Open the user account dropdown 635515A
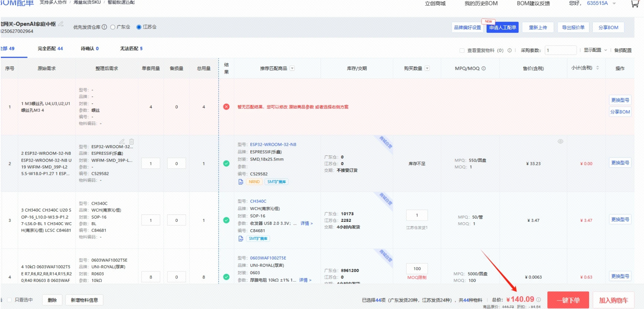The image size is (644, 309). 601,3
